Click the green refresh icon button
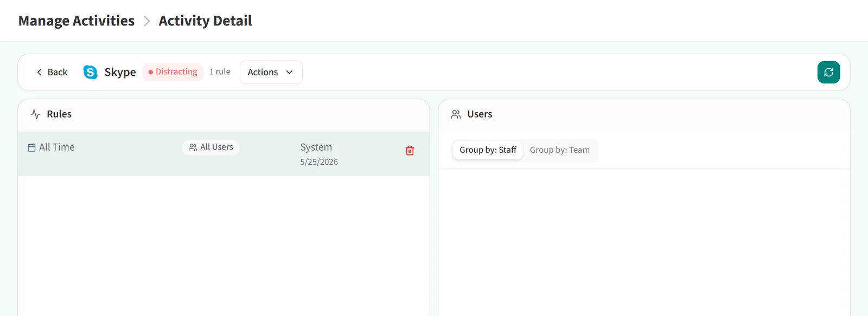Screen dimensions: 868x316 point(828,72)
